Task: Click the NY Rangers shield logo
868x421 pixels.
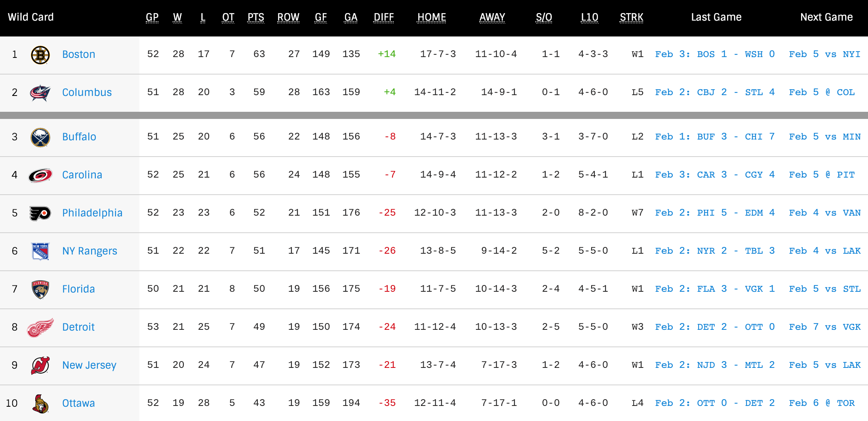Action: point(40,251)
